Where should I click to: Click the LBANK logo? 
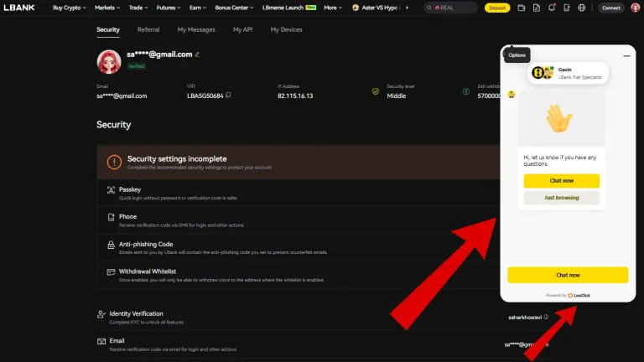point(19,8)
